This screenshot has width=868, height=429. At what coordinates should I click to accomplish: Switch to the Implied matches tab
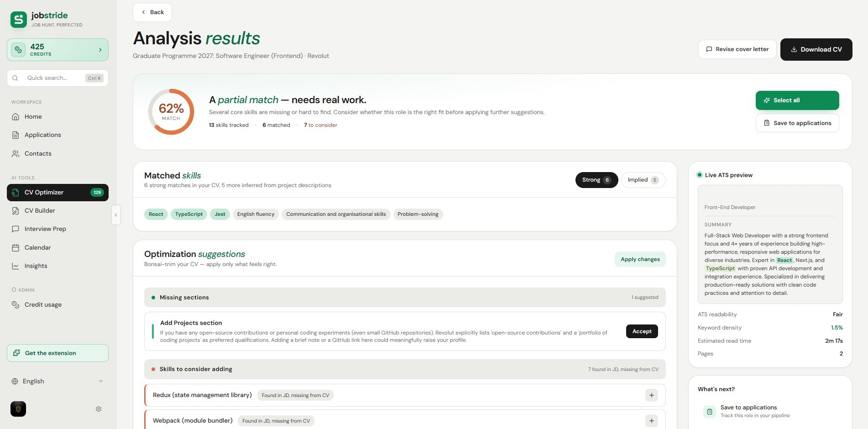click(643, 180)
